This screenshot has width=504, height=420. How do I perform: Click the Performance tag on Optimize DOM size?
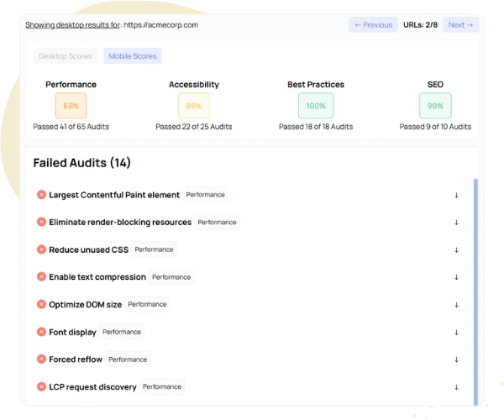click(x=147, y=304)
